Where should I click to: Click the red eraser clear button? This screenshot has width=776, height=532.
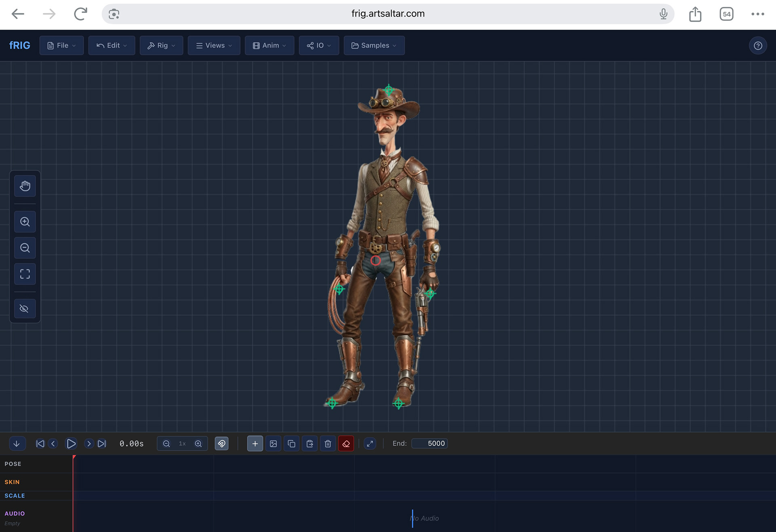pos(346,444)
